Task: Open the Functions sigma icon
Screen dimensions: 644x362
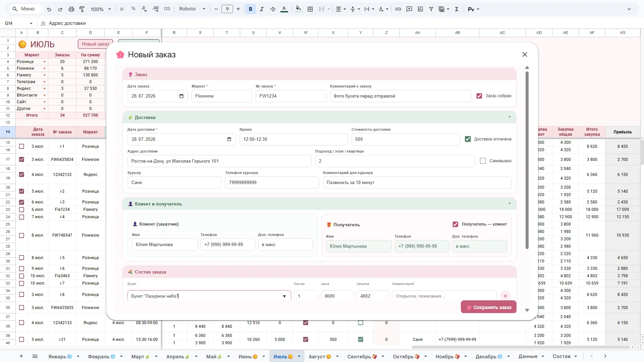Action: pos(457,9)
